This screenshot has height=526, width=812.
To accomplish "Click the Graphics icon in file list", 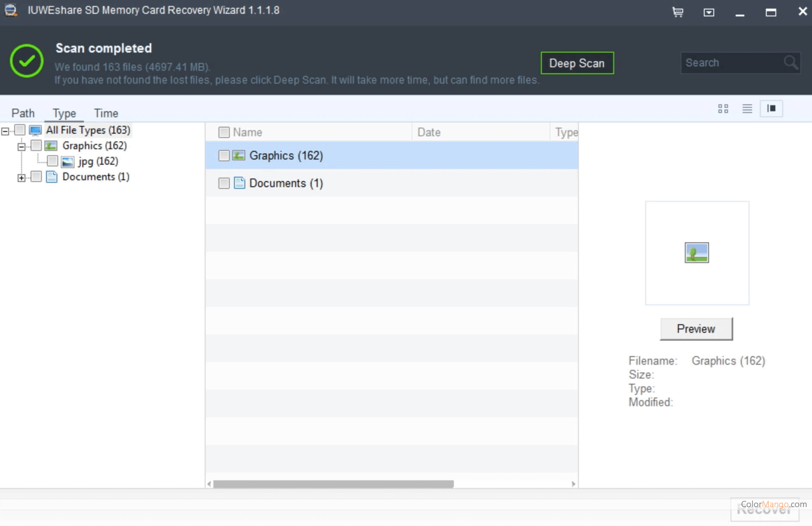I will pos(239,155).
